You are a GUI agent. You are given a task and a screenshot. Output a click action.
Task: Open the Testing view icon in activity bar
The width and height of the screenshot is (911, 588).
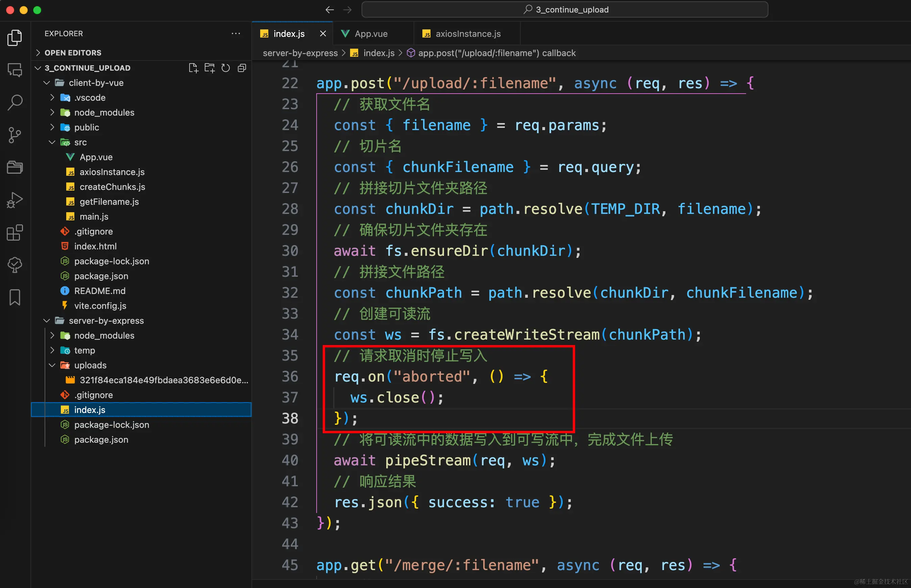(15, 265)
